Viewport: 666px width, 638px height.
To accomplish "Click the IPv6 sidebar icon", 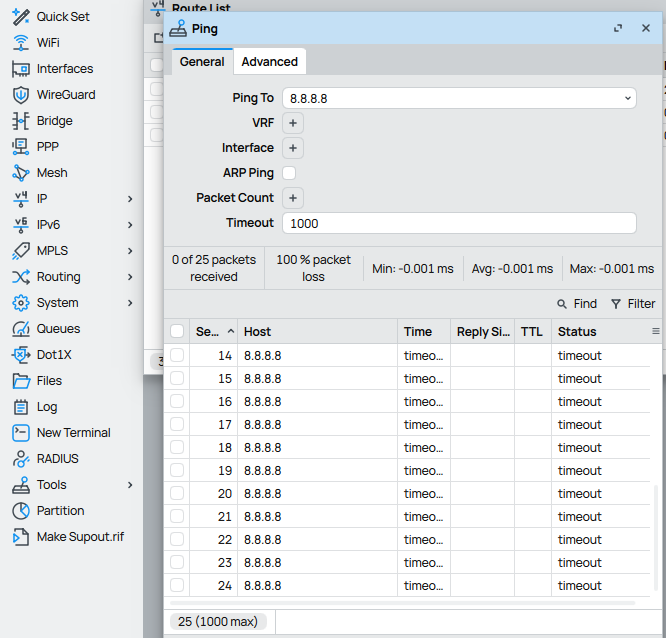I will tap(21, 225).
